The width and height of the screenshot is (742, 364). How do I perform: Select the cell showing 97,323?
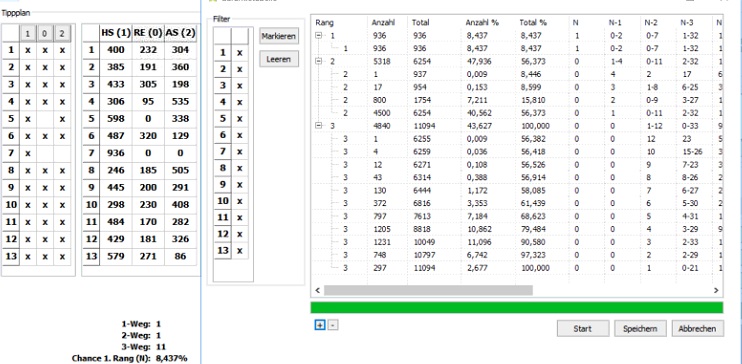[x=532, y=255]
